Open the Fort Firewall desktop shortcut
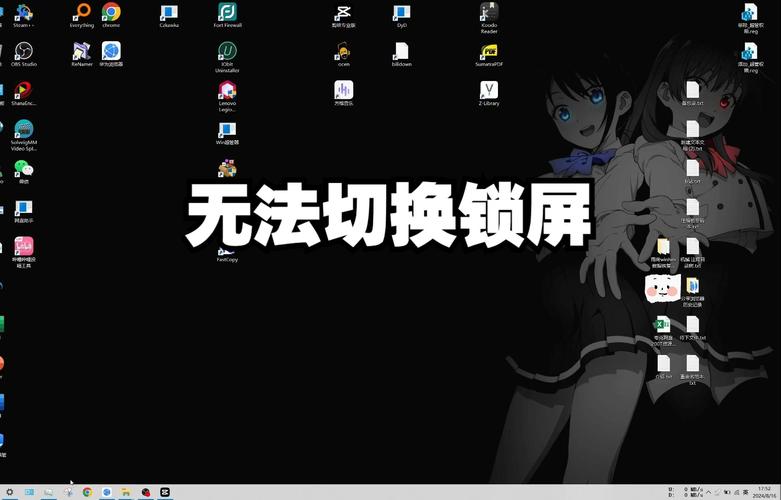 227,16
